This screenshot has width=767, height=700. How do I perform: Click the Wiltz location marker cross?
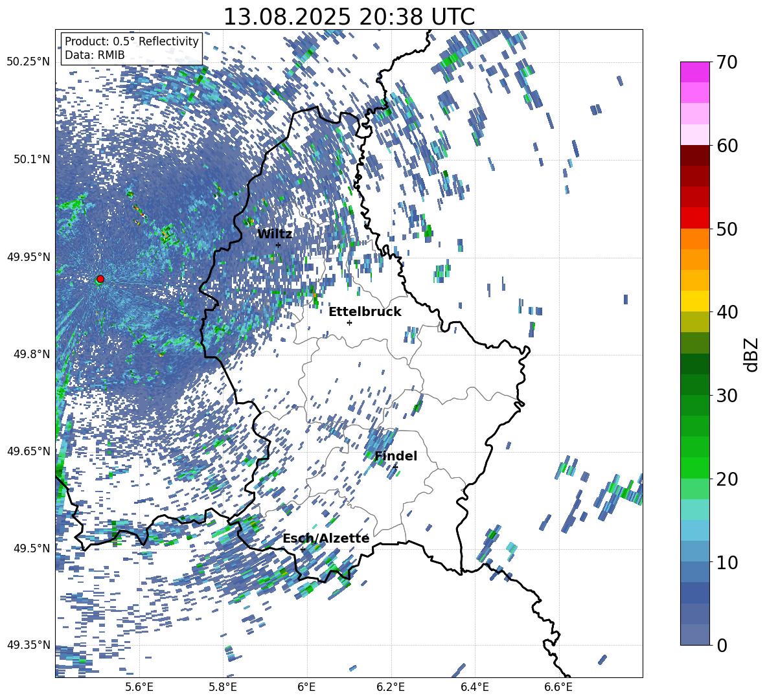[279, 245]
